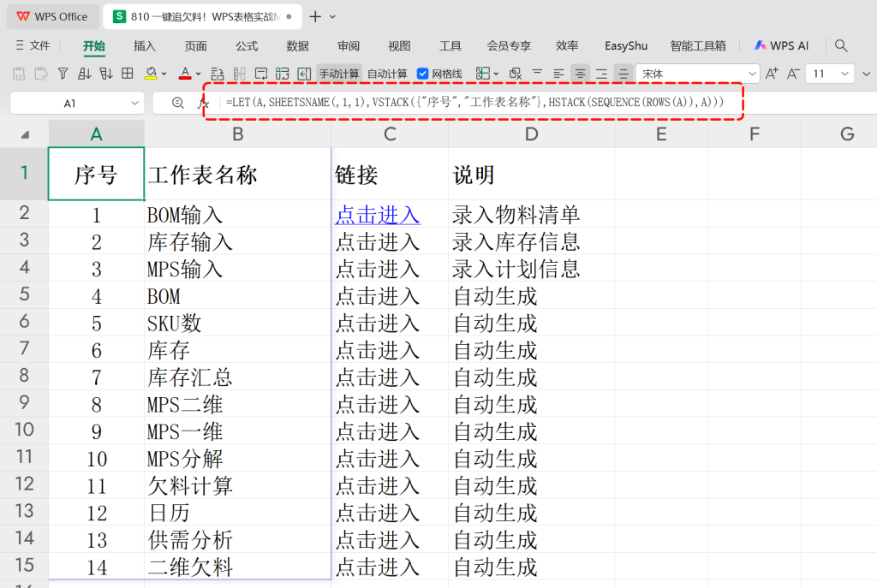Click the clear format icon
Viewport: 877px width, 588px height.
pos(516,74)
